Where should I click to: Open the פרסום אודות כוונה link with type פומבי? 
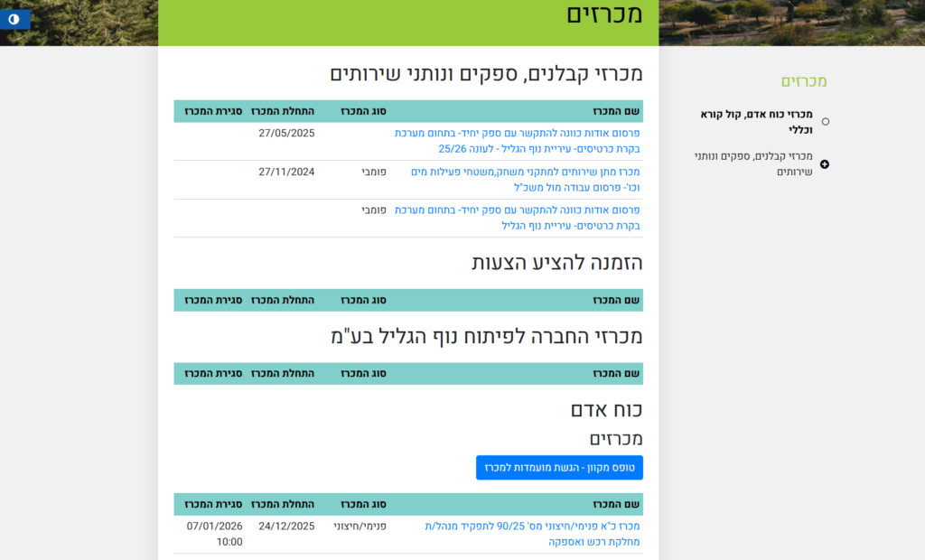(517, 218)
